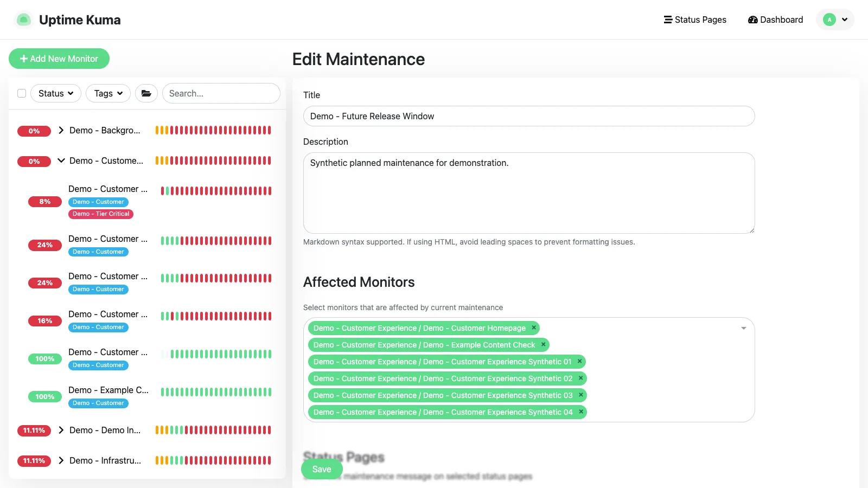The image size is (868, 488).
Task: Open the Affected Monitors dropdown arrow
Action: pos(744,328)
